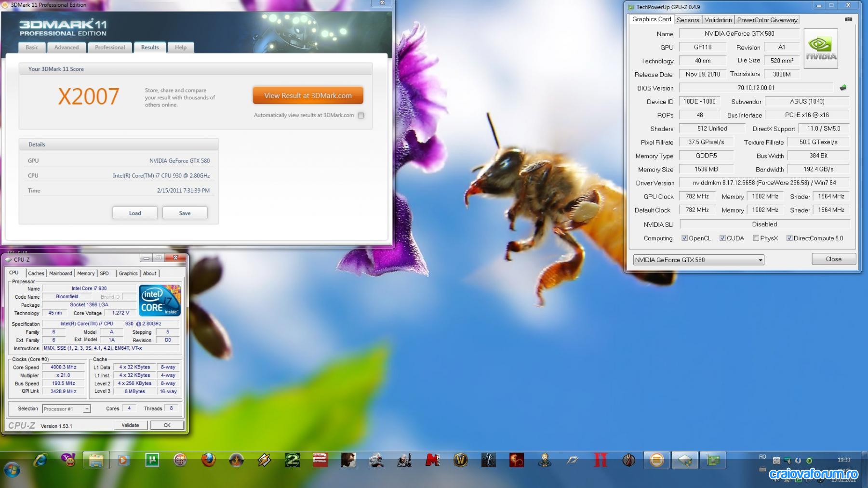The height and width of the screenshot is (488, 868).
Task: Click the OK button in CPU-Z
Action: (x=167, y=425)
